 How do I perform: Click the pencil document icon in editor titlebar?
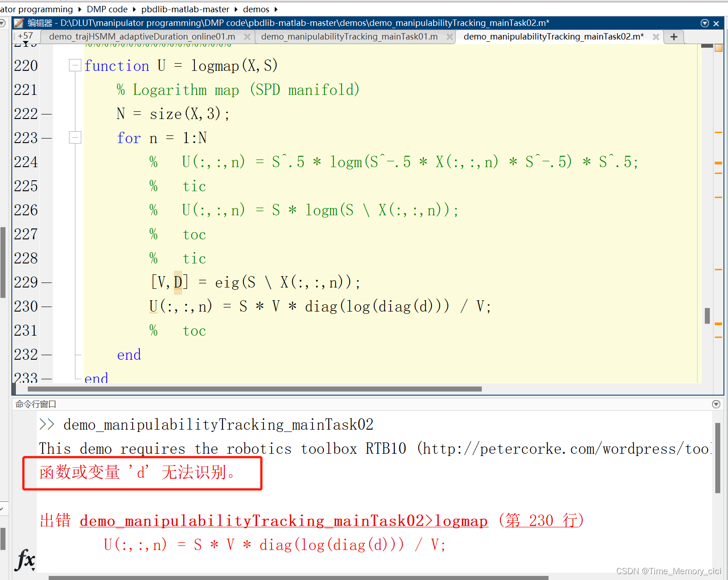coord(18,22)
